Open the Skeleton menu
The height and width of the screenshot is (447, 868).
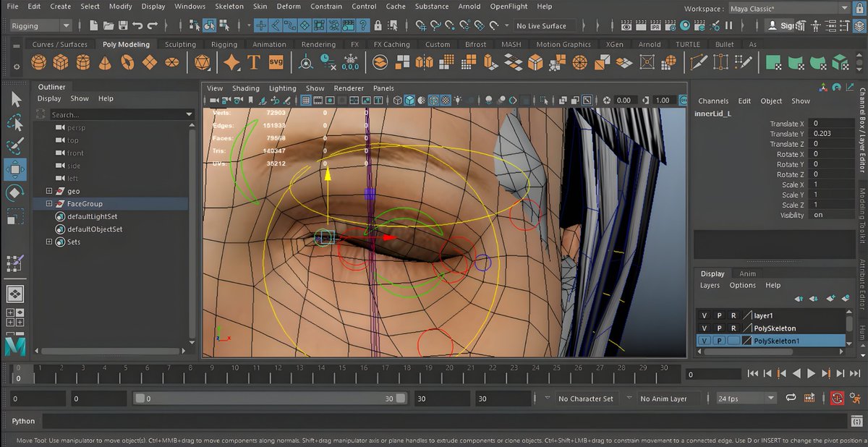pos(229,7)
